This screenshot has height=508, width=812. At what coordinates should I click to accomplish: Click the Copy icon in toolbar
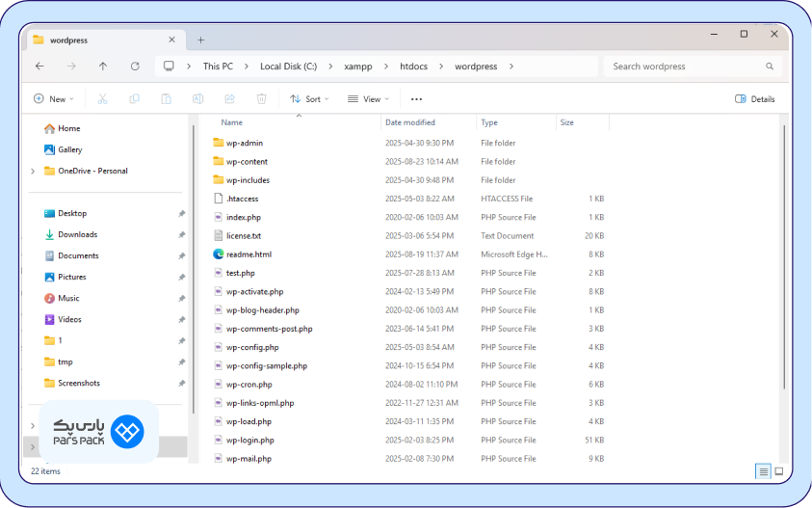click(134, 99)
